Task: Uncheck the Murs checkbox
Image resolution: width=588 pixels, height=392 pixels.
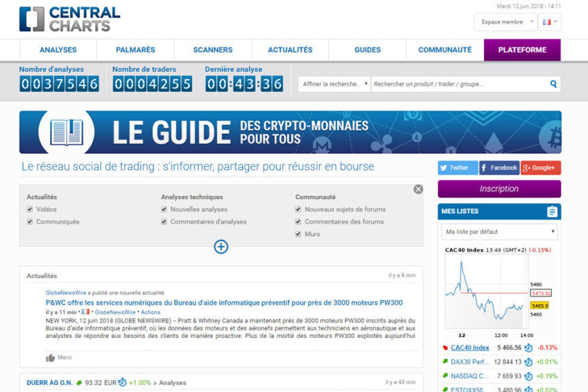Action: tap(298, 234)
